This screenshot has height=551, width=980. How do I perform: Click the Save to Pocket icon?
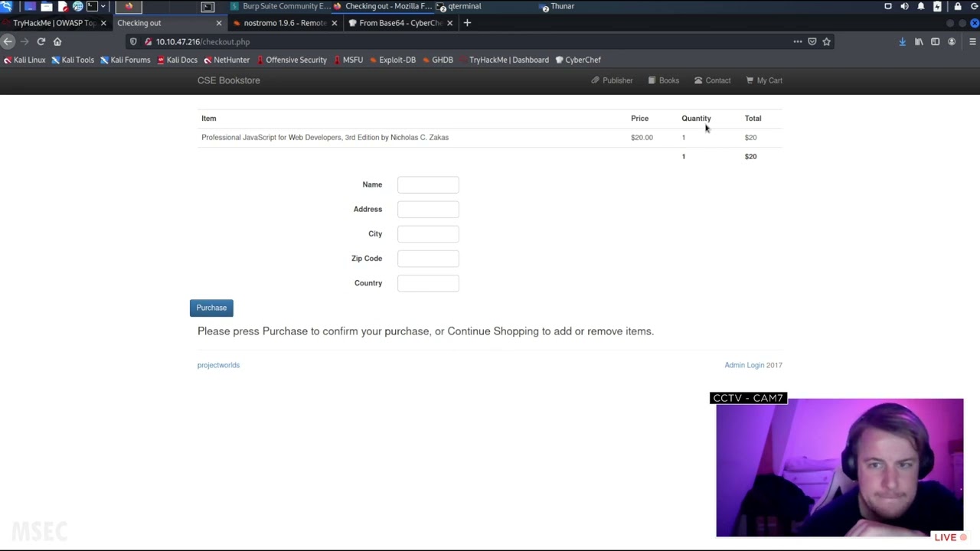(x=812, y=42)
